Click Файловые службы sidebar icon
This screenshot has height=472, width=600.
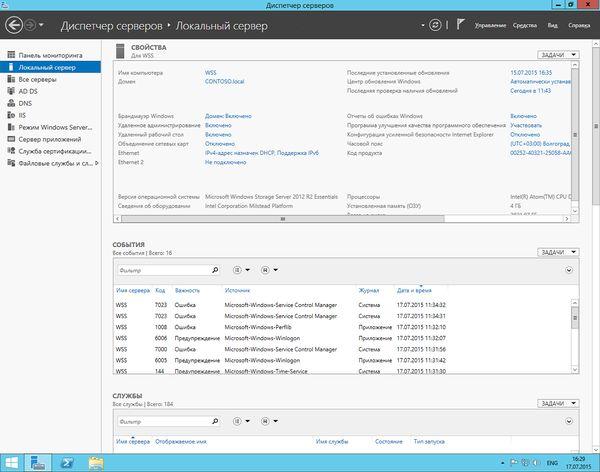point(11,163)
